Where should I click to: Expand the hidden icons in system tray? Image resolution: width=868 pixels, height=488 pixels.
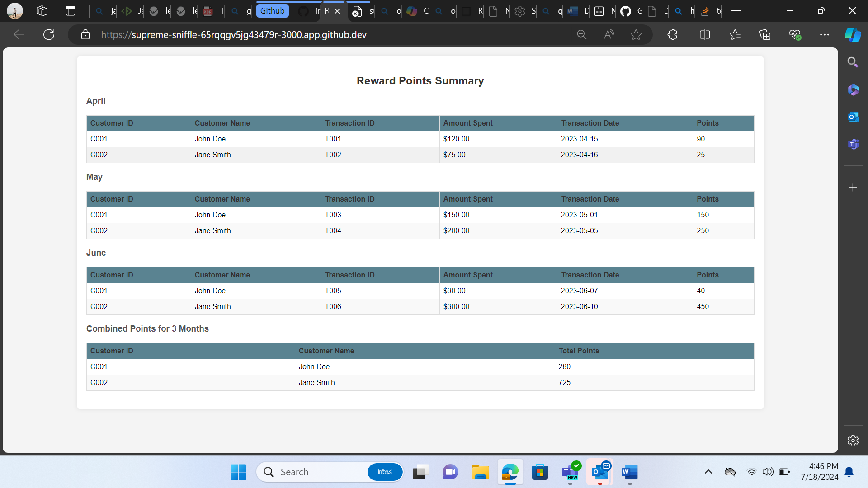708,472
